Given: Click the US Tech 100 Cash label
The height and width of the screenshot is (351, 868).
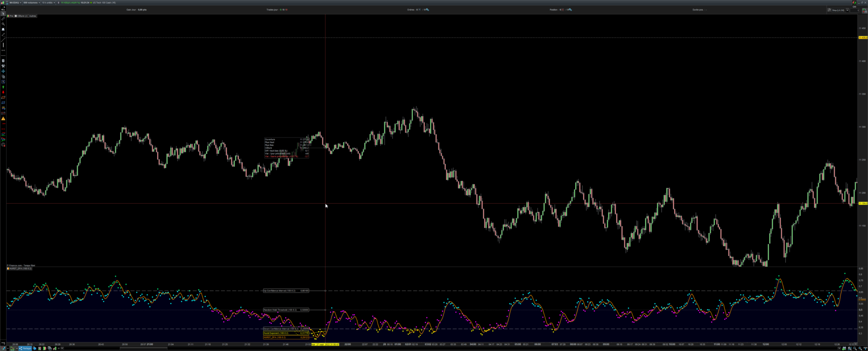Looking at the screenshot, I should 104,3.
